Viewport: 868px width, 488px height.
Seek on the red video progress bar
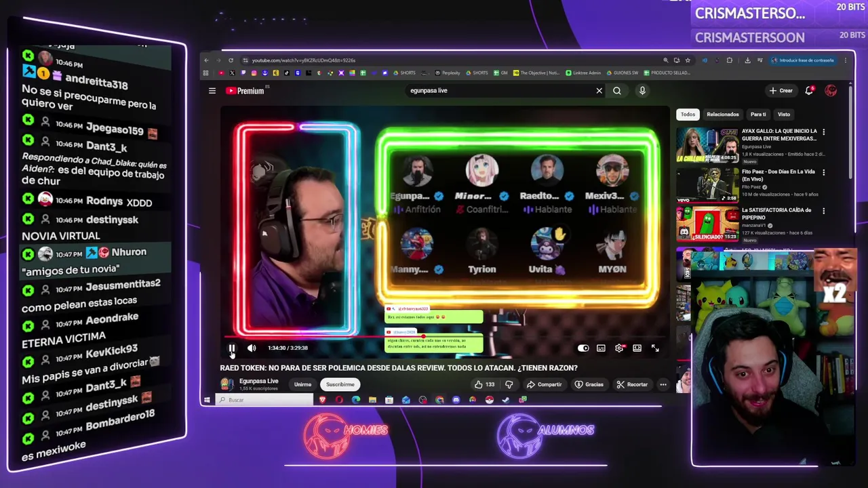[444, 337]
